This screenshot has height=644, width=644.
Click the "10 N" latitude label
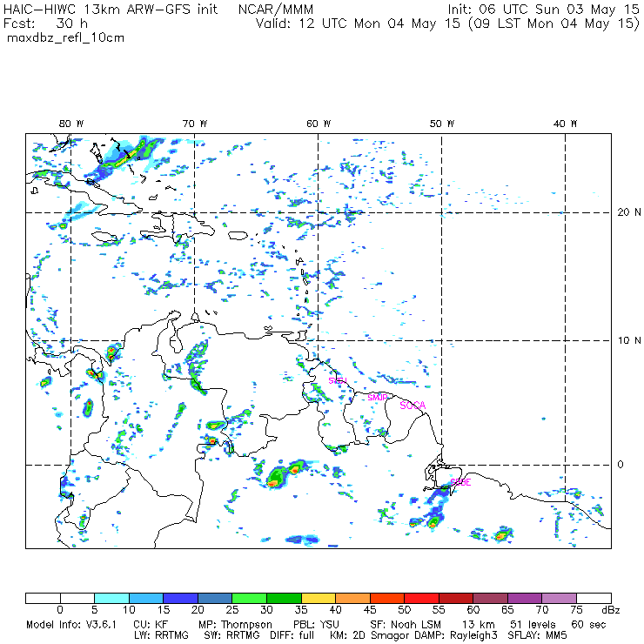[x=629, y=340]
